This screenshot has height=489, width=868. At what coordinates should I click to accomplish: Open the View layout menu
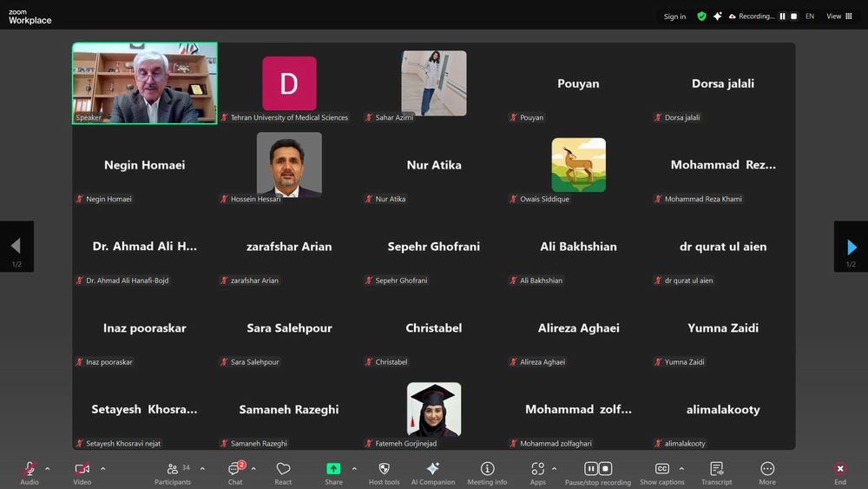click(839, 17)
